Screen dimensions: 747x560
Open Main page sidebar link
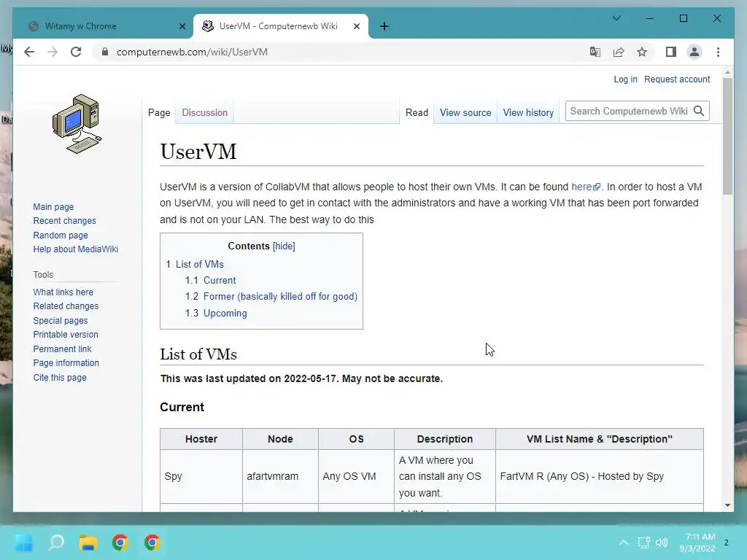pos(53,206)
